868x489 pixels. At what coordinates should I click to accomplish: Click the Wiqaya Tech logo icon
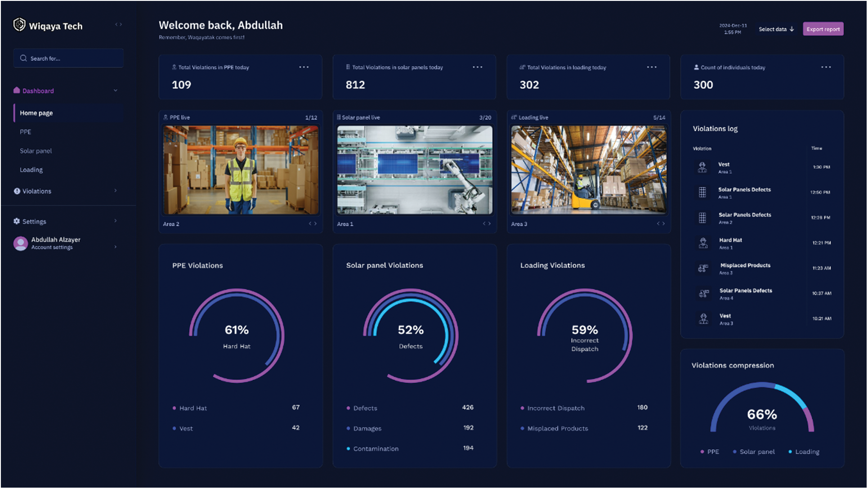(x=19, y=24)
